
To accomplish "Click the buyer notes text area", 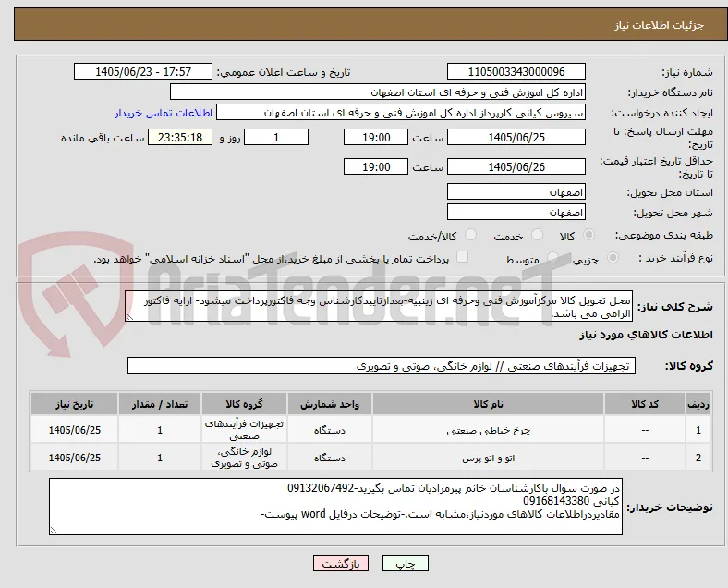I will [335, 507].
